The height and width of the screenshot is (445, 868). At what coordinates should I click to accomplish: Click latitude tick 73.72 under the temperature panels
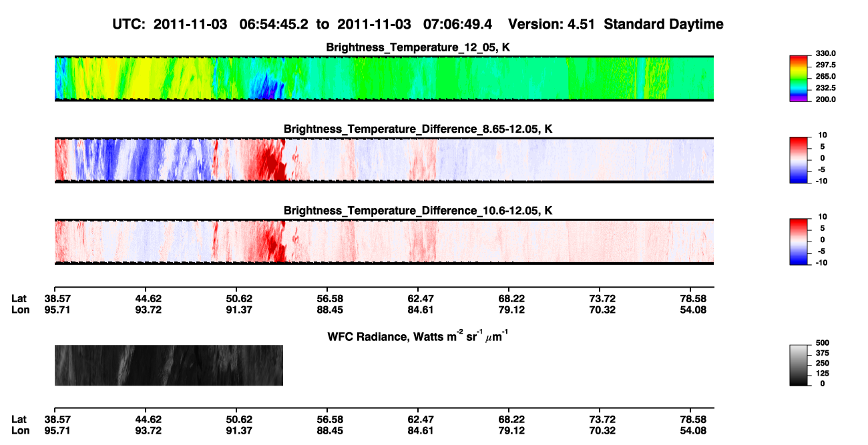603,298
